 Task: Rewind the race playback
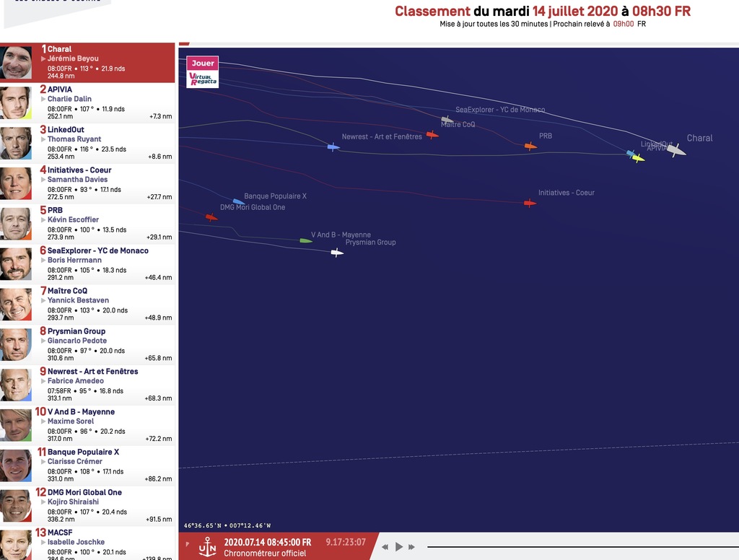[x=385, y=547]
